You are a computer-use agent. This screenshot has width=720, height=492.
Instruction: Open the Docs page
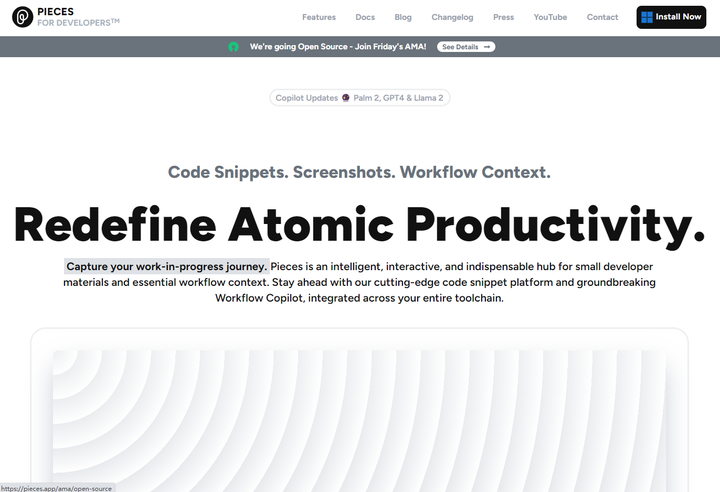pos(365,17)
